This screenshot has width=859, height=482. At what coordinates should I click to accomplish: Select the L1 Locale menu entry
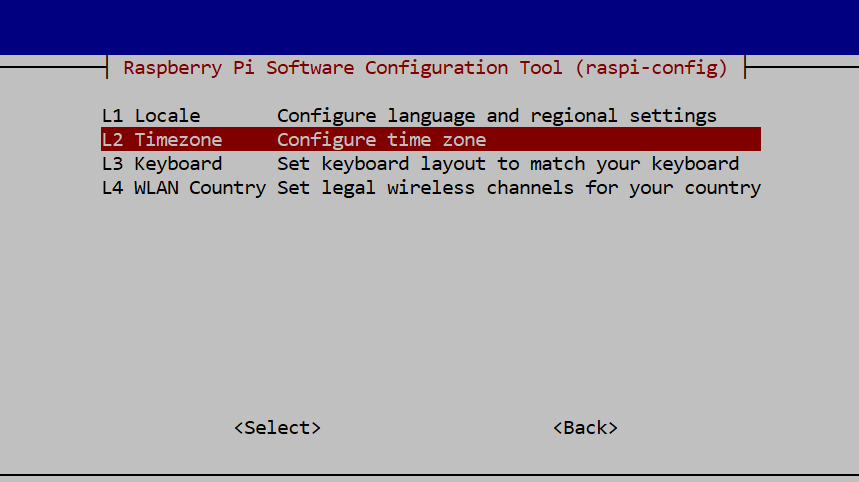tap(431, 116)
